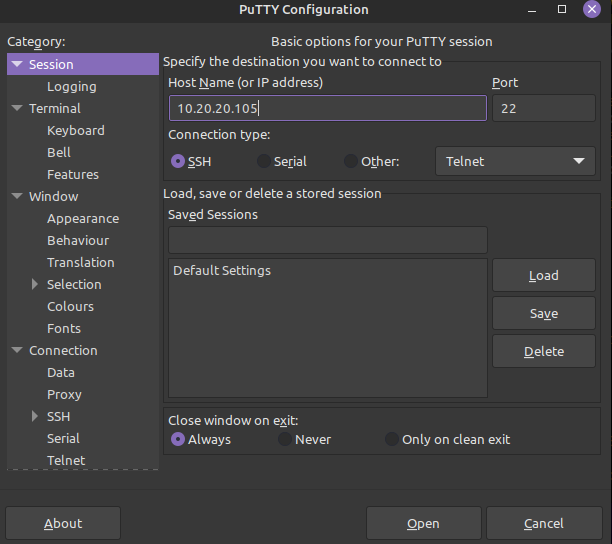The image size is (612, 544).
Task: Open the Colours settings category
Action: (71, 306)
